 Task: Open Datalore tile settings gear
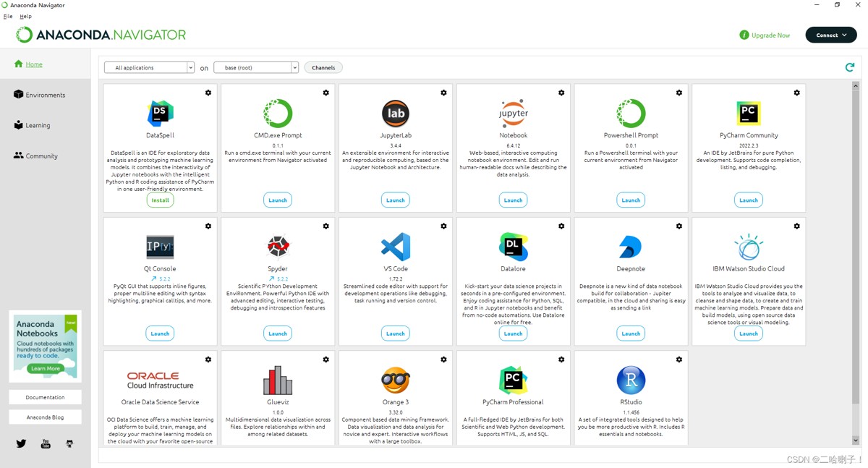(x=561, y=226)
